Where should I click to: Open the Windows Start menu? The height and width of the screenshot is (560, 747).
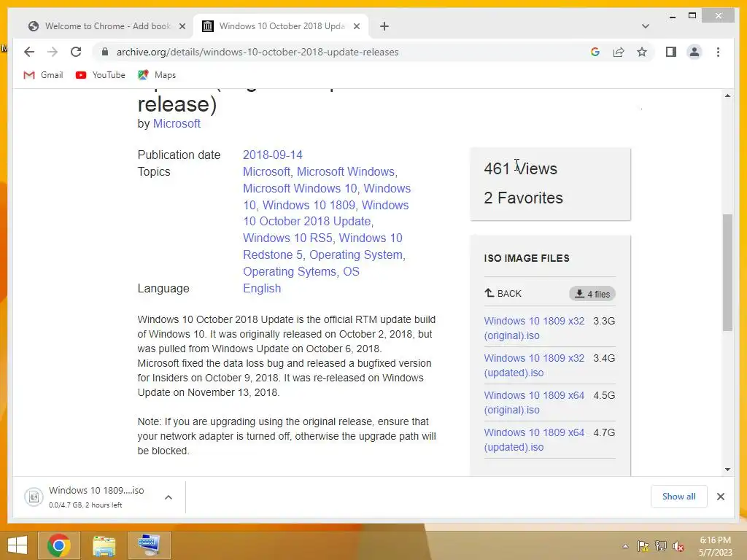(x=18, y=545)
